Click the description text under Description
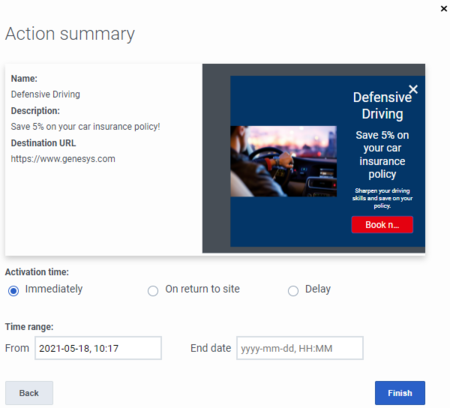 coord(85,127)
